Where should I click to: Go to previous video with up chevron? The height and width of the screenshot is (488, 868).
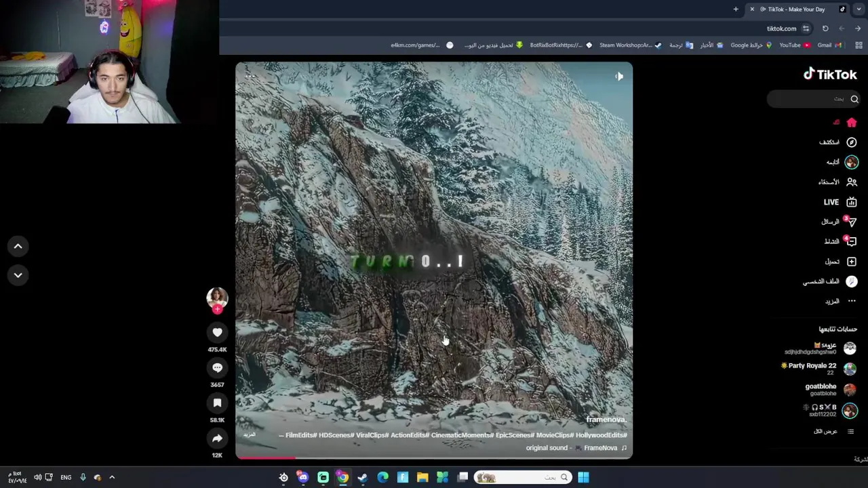(x=18, y=247)
